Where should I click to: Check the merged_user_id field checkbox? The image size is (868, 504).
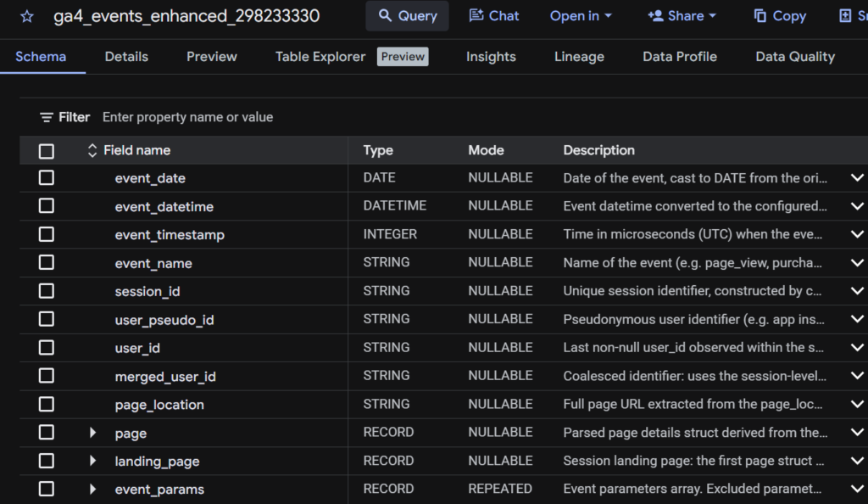(47, 376)
